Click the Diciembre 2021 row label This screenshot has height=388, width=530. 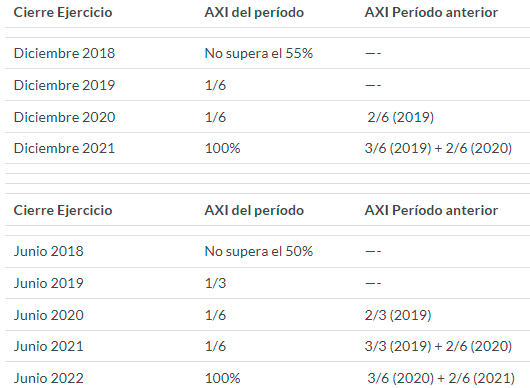click(x=64, y=148)
